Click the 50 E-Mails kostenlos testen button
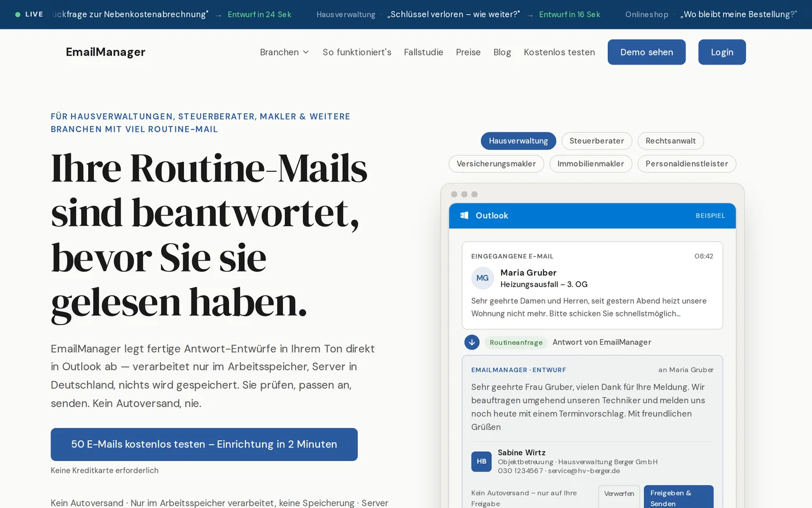The width and height of the screenshot is (812, 508). [204, 444]
